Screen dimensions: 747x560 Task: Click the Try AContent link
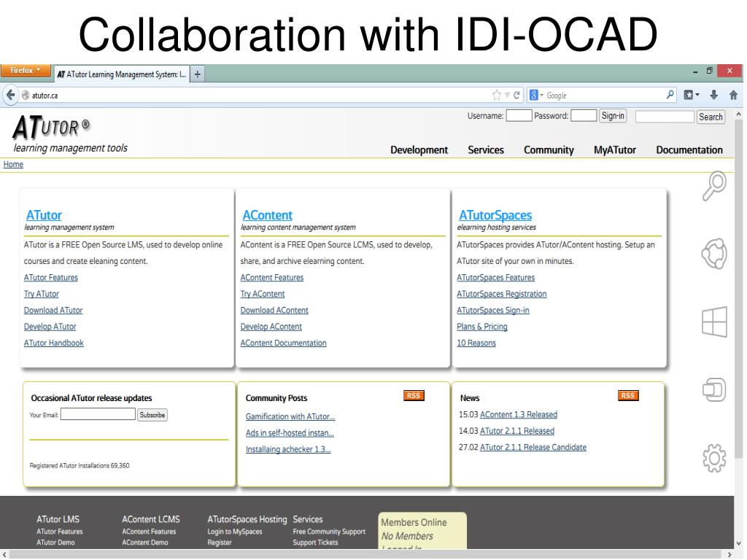click(x=263, y=294)
